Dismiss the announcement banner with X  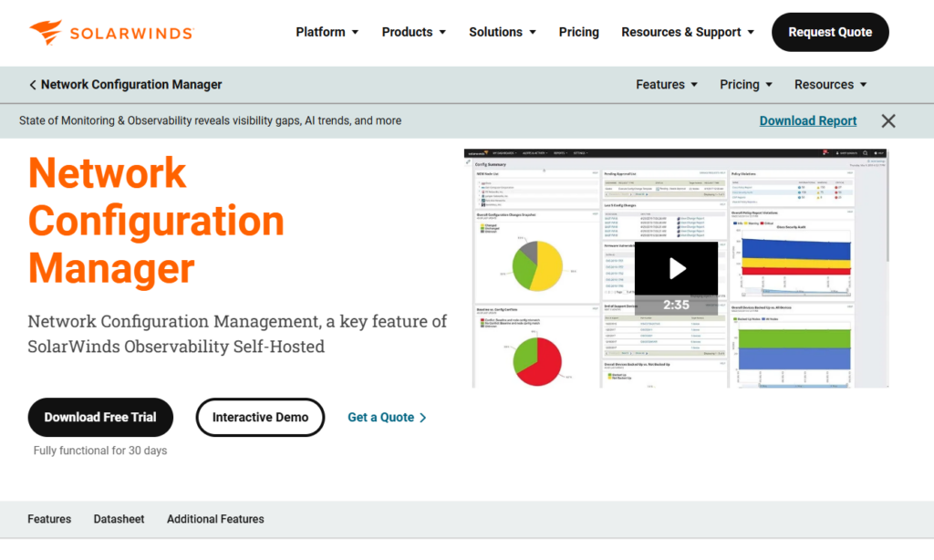pyautogui.click(x=888, y=121)
